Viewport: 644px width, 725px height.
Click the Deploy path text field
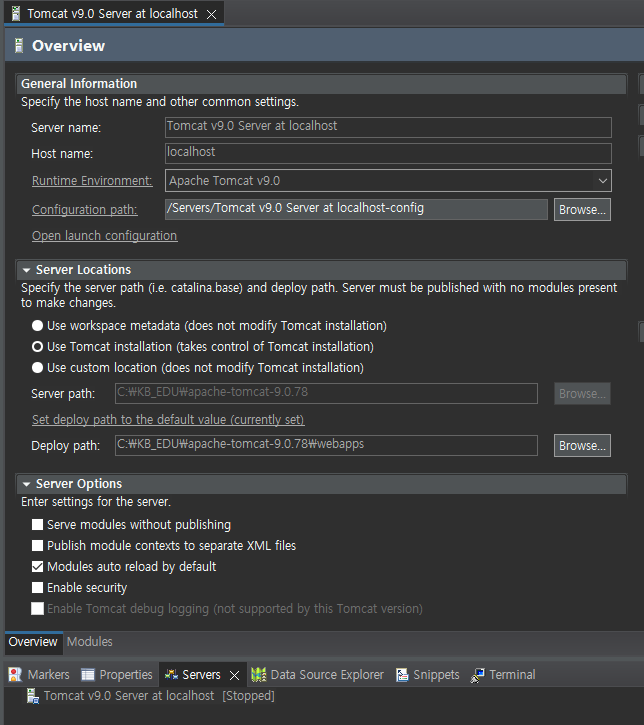pyautogui.click(x=326, y=445)
